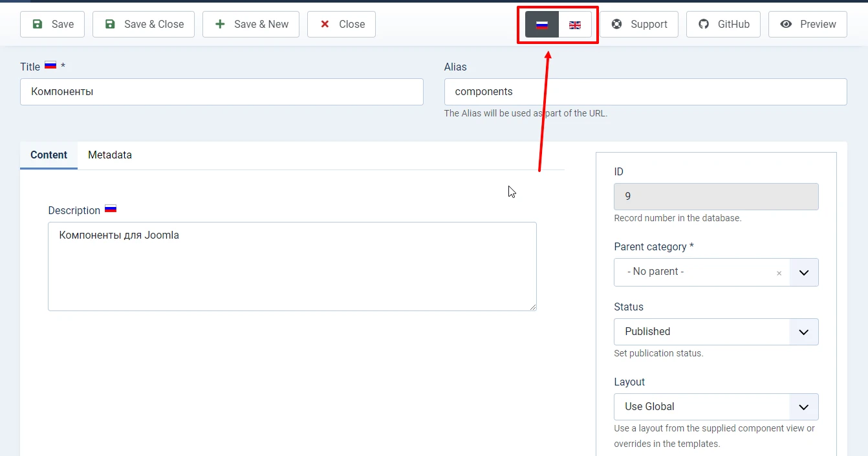Click the Title input field

(x=222, y=92)
